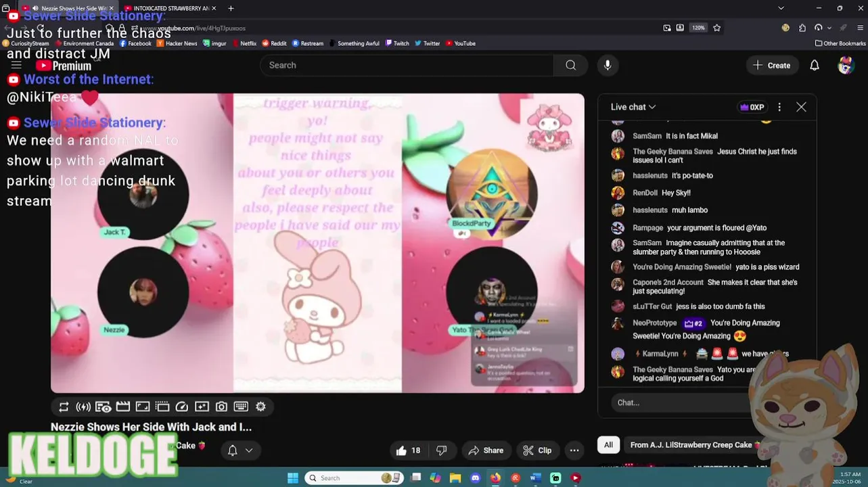Click the picture-in-picture icon in address bar
This screenshot has height=487, width=868.
(x=667, y=28)
